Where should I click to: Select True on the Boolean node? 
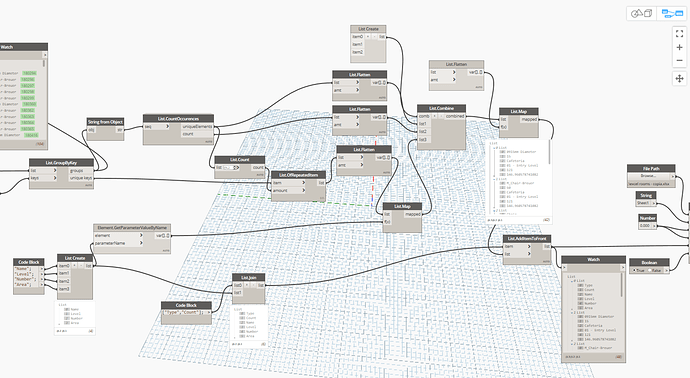pos(638,270)
